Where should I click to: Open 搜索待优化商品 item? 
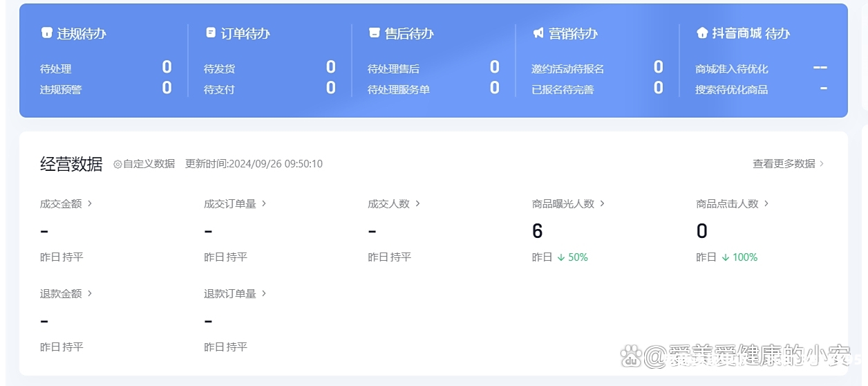tap(731, 90)
